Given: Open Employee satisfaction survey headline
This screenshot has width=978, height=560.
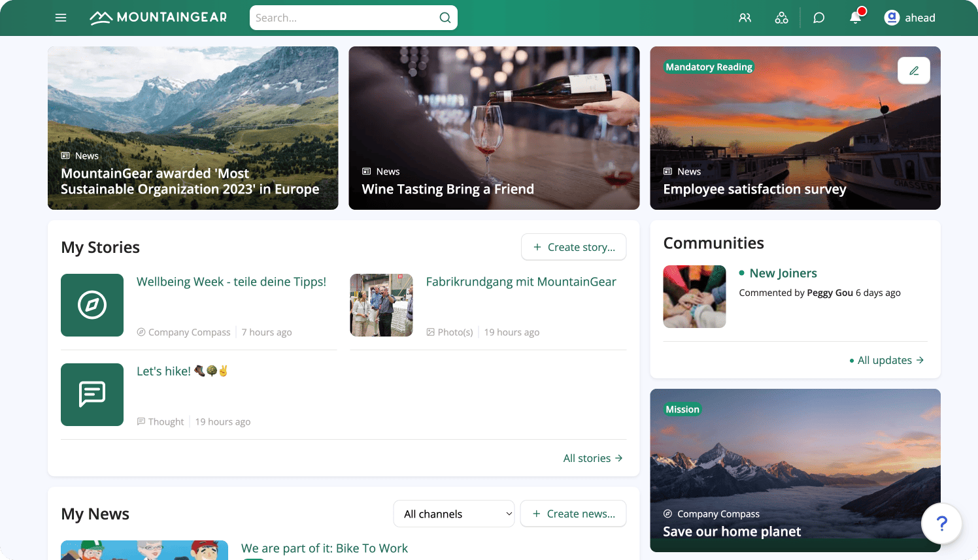Looking at the screenshot, I should tap(754, 189).
